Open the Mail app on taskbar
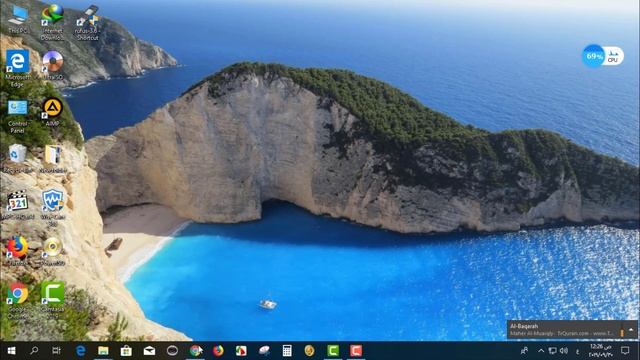 point(149,351)
